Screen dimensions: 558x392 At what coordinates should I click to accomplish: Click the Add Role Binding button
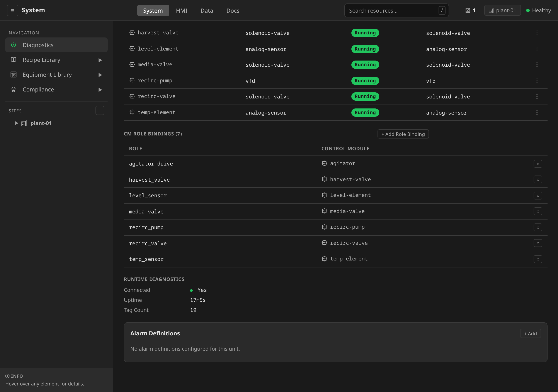(x=403, y=134)
